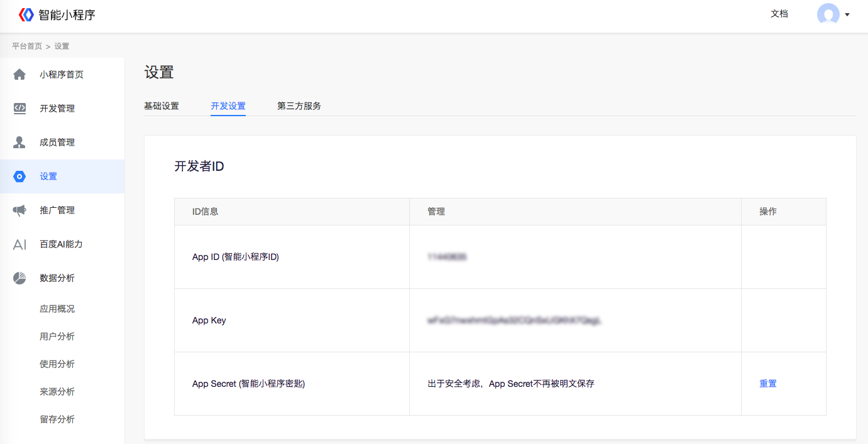The image size is (868, 444).
Task: Open 成员管理 via the person icon
Action: (19, 142)
